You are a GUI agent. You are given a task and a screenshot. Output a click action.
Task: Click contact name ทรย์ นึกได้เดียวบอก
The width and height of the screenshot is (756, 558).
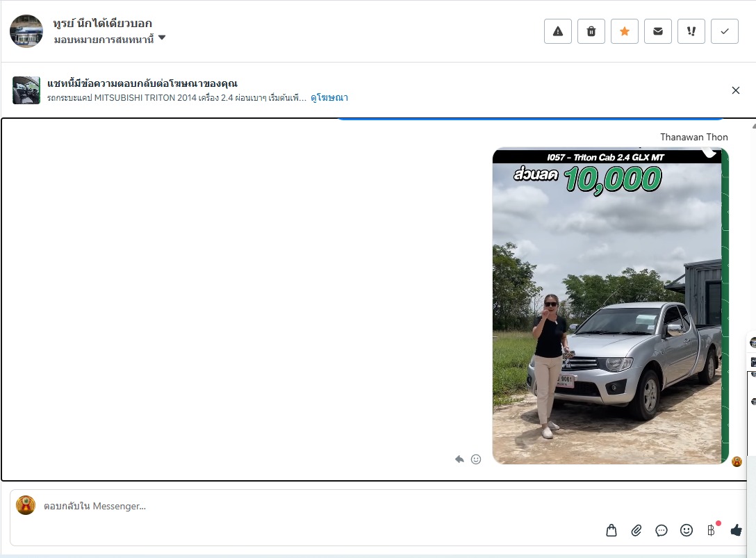[x=102, y=23]
